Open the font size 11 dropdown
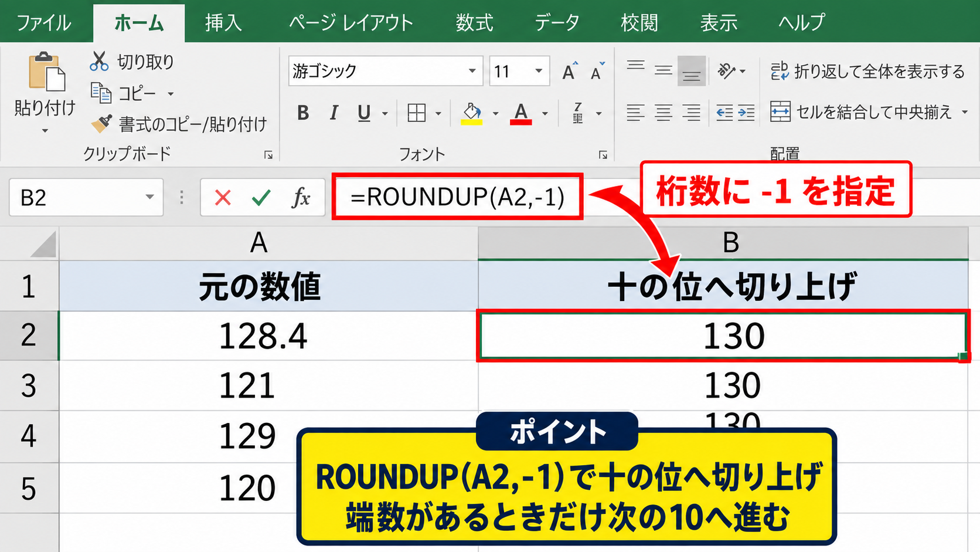Screen dimensions: 980x552 (x=539, y=71)
